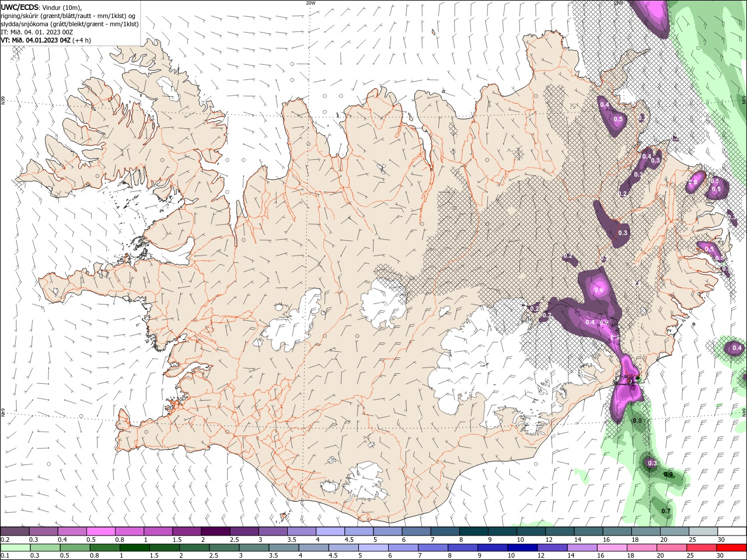Click the '0.9' rain value over the sea
This screenshot has height=560, width=747.
click(668, 474)
